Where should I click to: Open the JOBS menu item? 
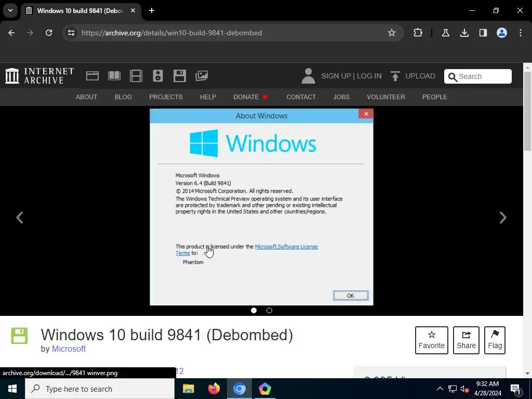(x=341, y=97)
